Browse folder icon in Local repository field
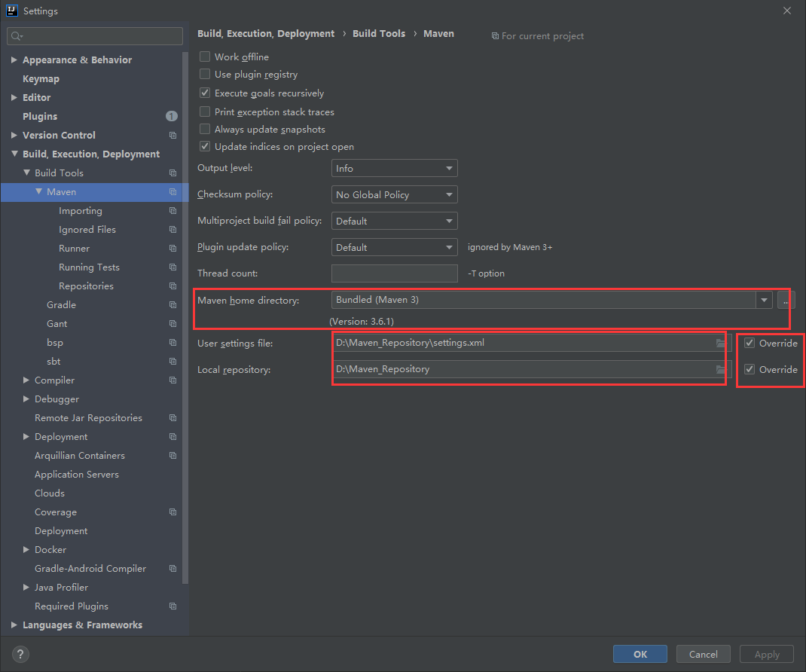Screen dimensions: 806x672 pos(721,369)
